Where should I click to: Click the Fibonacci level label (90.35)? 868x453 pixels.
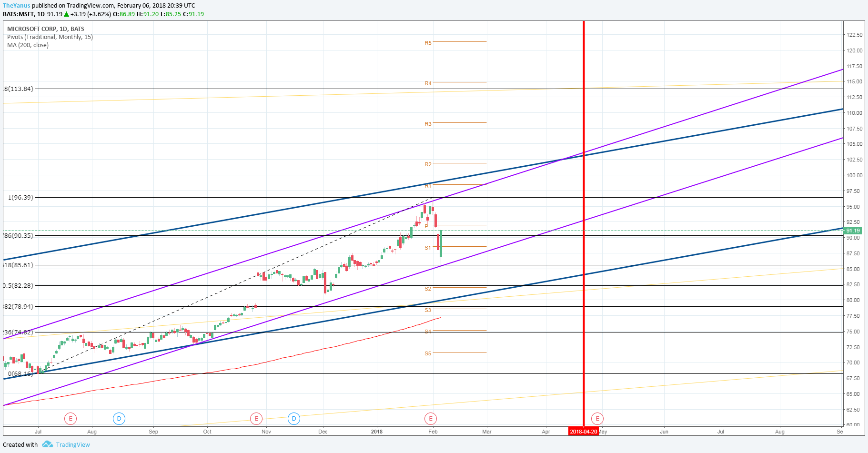[x=19, y=235]
